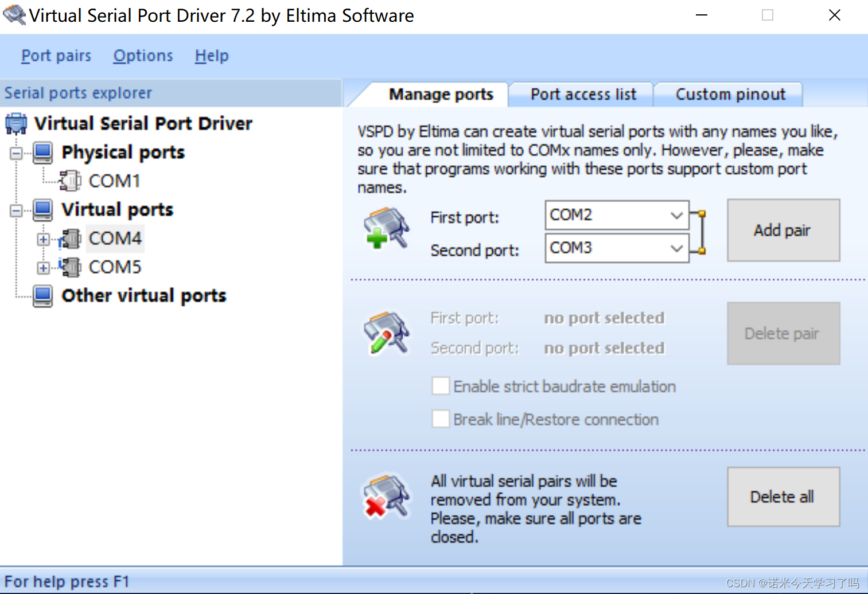
Task: Select the Physical ports label
Action: (123, 153)
